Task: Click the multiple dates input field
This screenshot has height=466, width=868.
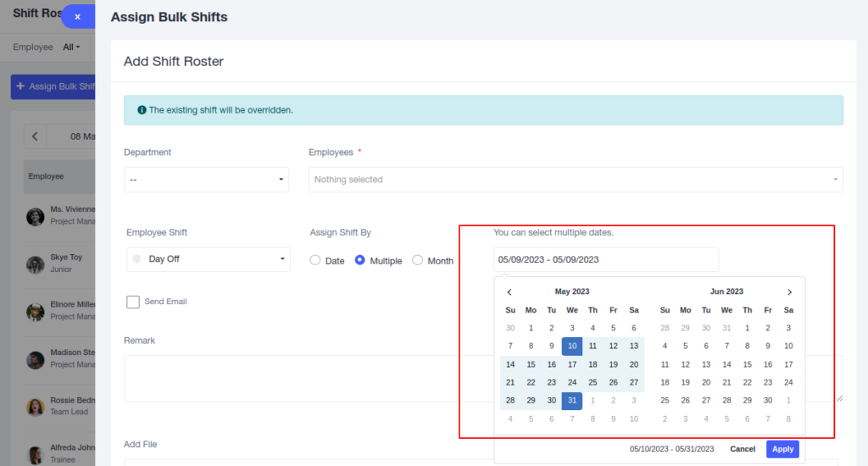Action: (606, 259)
